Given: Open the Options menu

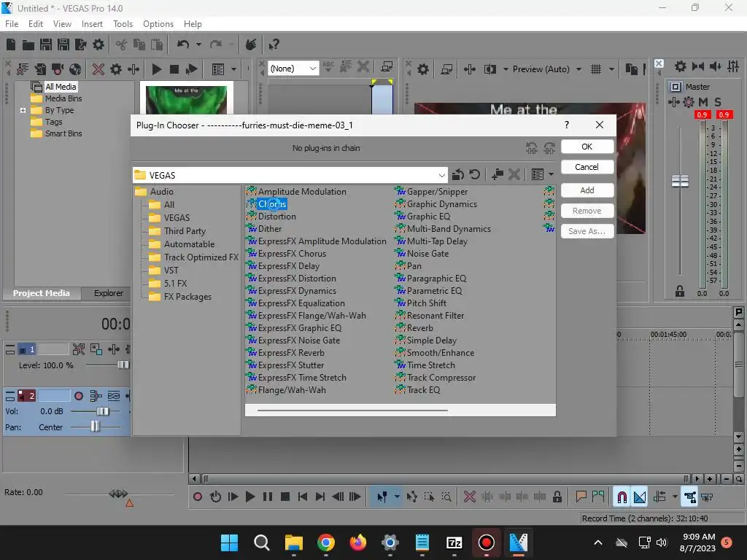Looking at the screenshot, I should (158, 24).
